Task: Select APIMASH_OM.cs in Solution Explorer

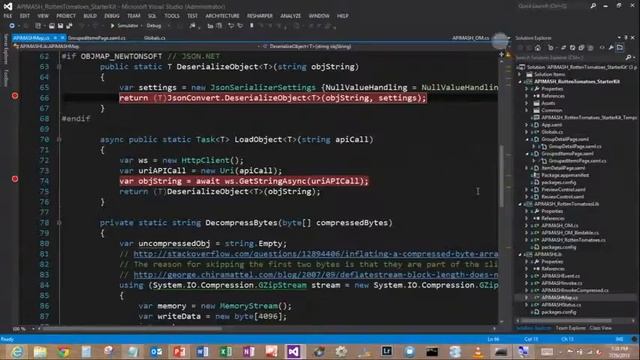Action: point(560,225)
